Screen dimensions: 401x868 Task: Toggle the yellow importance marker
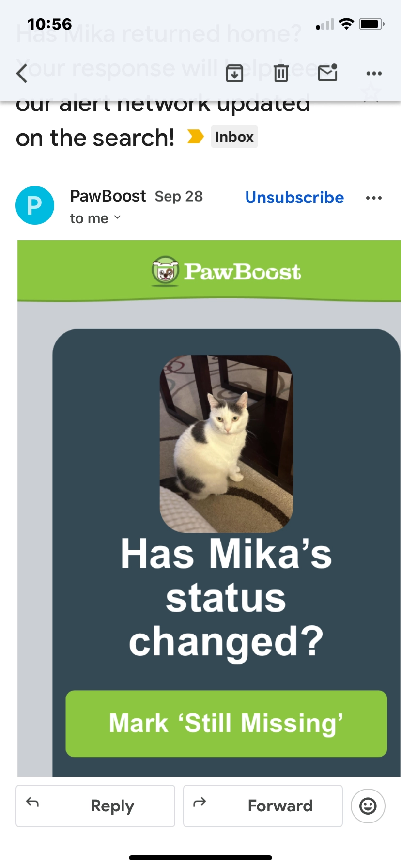195,137
